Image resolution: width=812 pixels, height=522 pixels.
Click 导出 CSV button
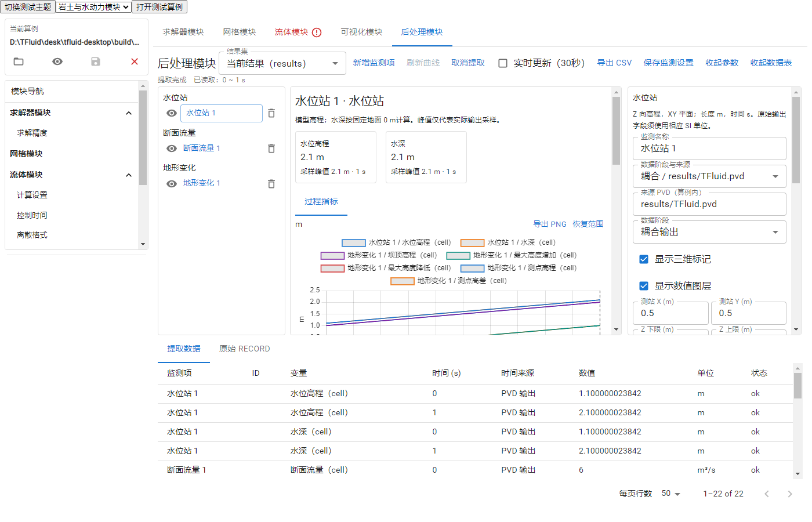point(614,63)
